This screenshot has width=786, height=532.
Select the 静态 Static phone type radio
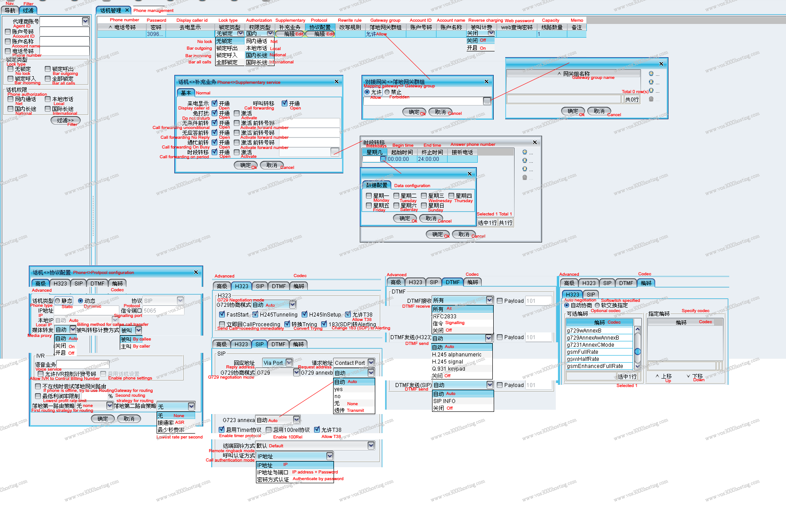tap(58, 301)
